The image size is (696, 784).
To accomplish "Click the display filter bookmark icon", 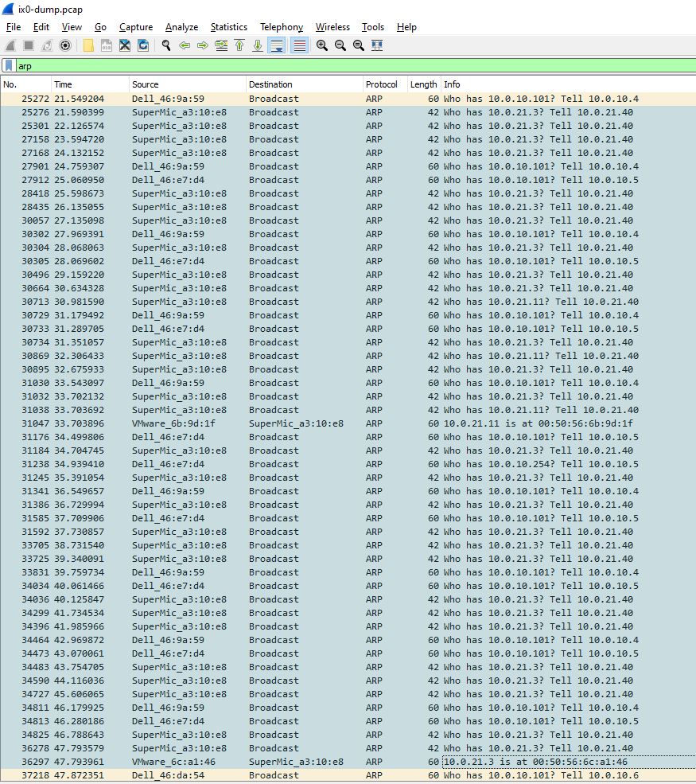I will 9,66.
